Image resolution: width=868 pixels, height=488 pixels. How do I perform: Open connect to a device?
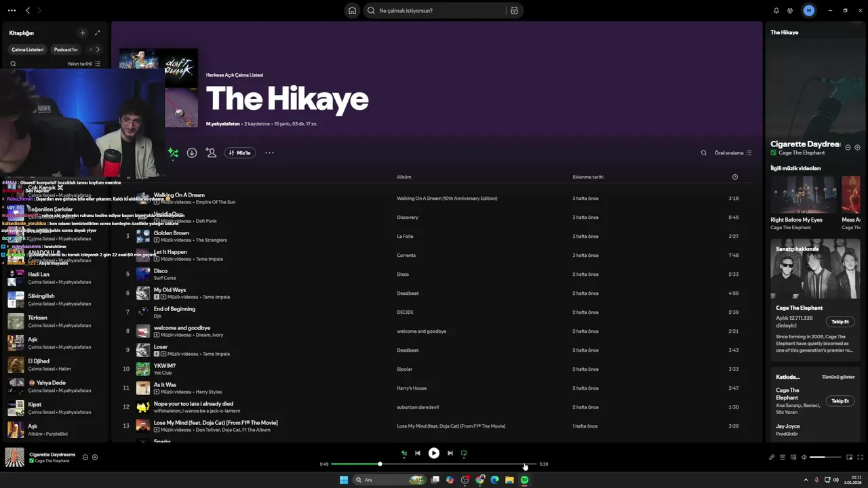tap(793, 457)
